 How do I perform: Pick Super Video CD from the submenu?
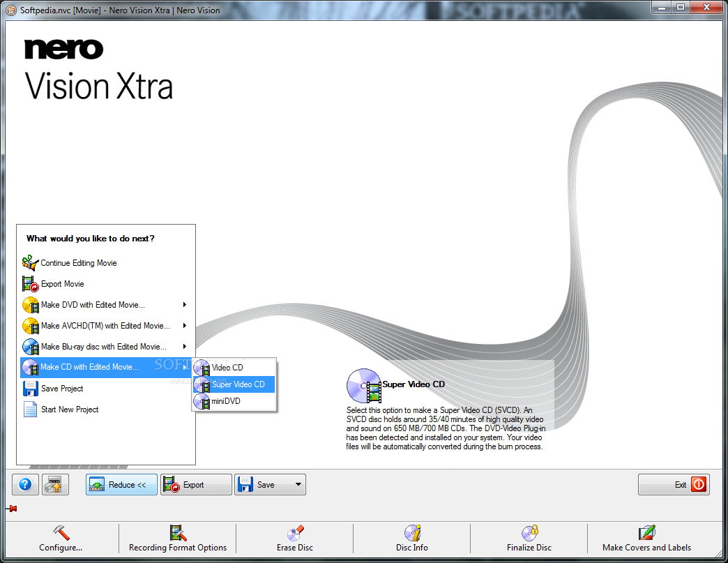point(234,384)
